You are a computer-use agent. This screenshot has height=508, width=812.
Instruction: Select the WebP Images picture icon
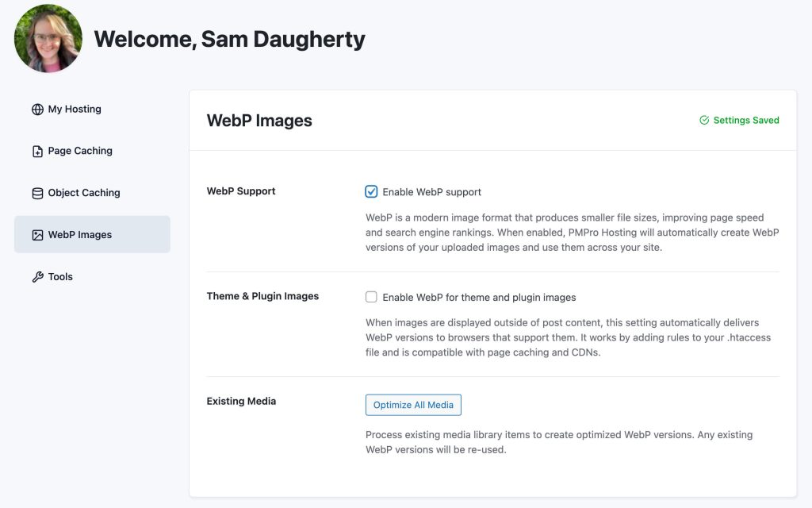pos(36,234)
